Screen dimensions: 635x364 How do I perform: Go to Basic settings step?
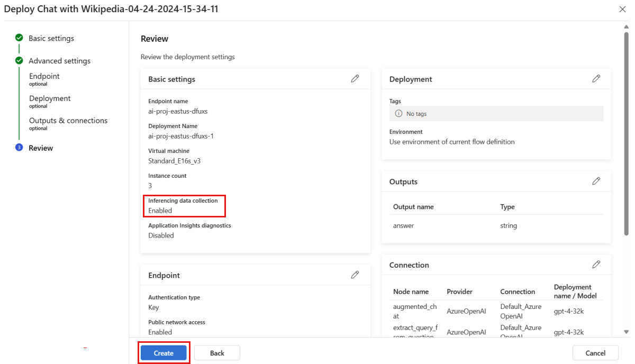click(51, 39)
